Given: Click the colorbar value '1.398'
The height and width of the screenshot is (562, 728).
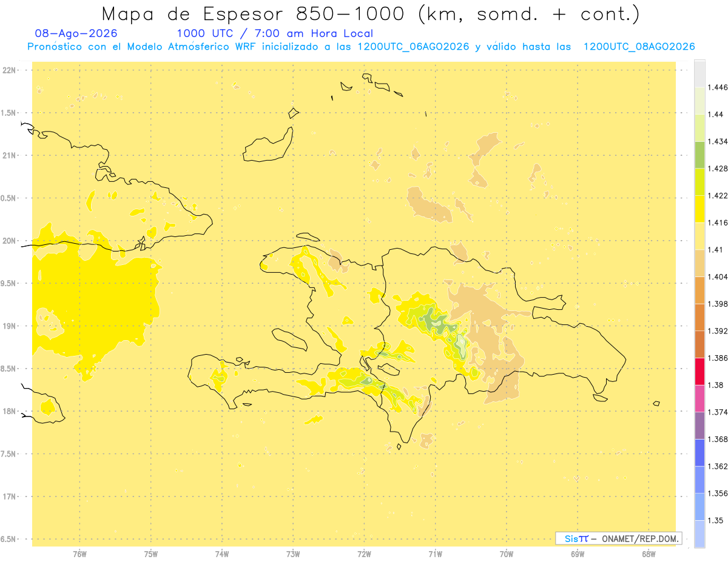Looking at the screenshot, I should point(718,304).
